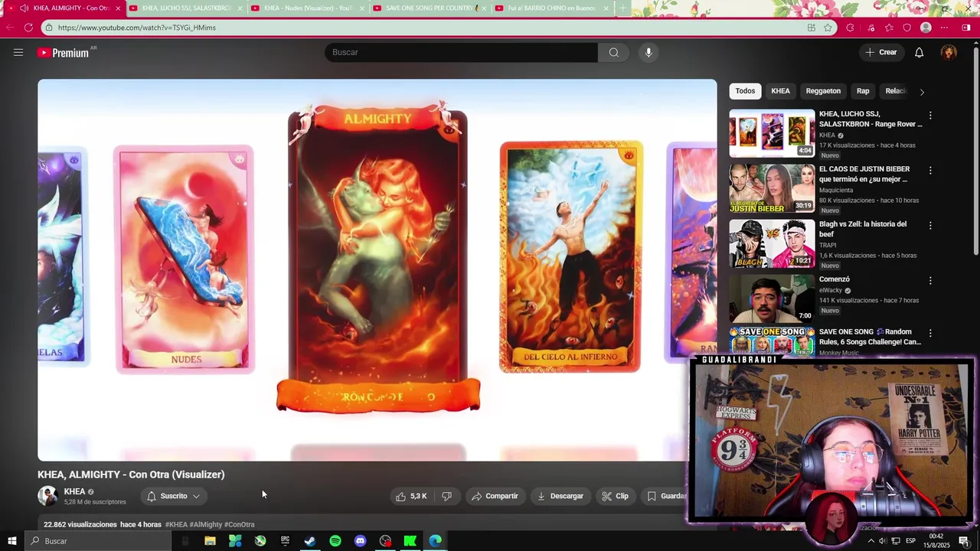Click Compartir to share the video

(495, 496)
